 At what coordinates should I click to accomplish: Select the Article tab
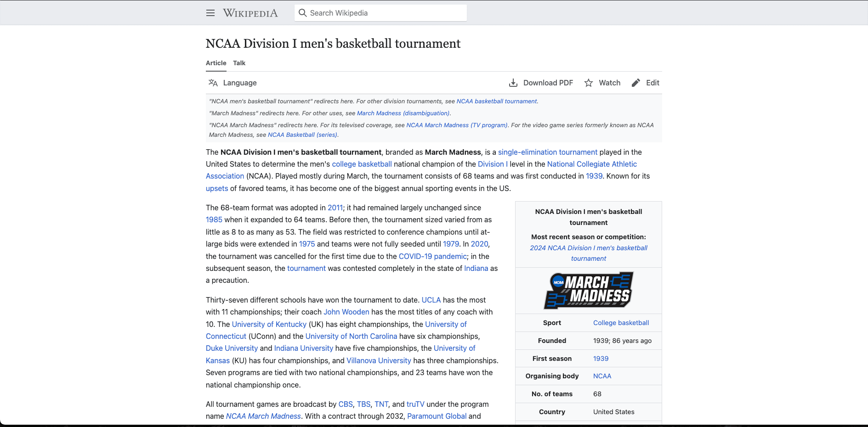click(x=216, y=63)
